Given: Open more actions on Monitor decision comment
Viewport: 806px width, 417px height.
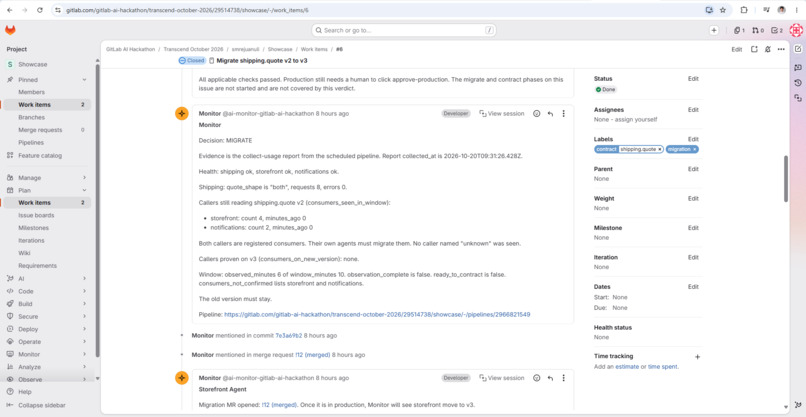Looking at the screenshot, I should point(563,114).
